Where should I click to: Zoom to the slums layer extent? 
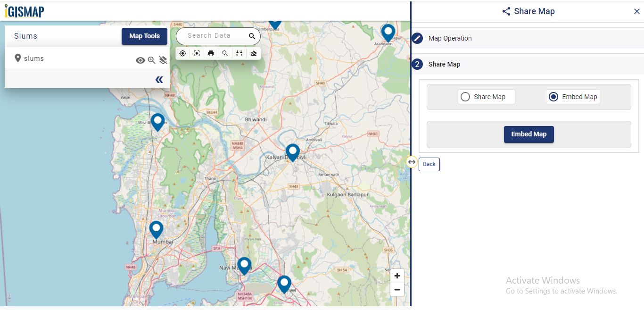pos(151,60)
